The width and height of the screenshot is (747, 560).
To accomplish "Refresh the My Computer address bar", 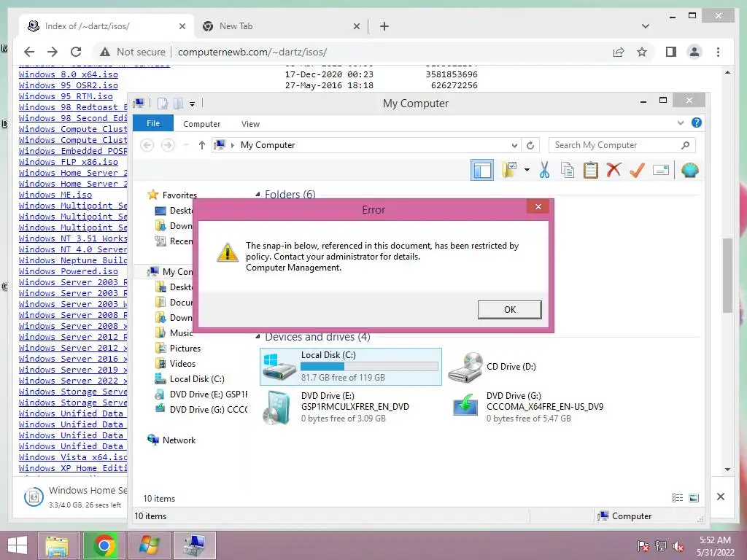I will (530, 145).
